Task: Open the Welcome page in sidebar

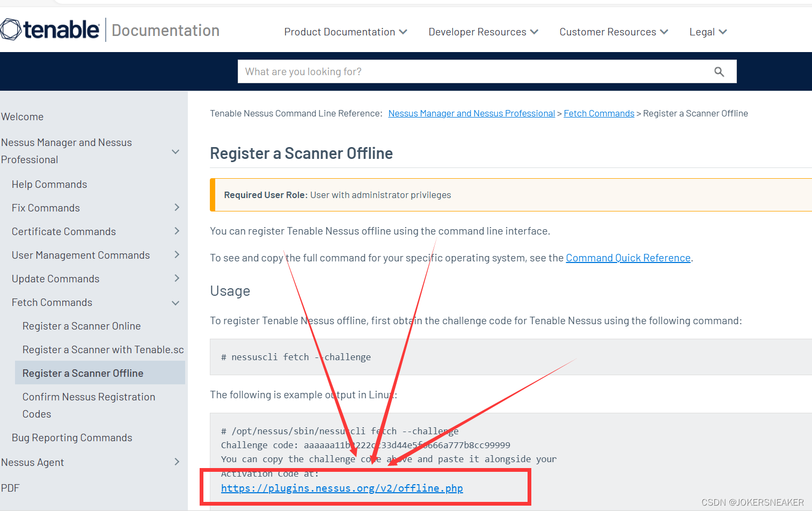Action: pyautogui.click(x=23, y=116)
